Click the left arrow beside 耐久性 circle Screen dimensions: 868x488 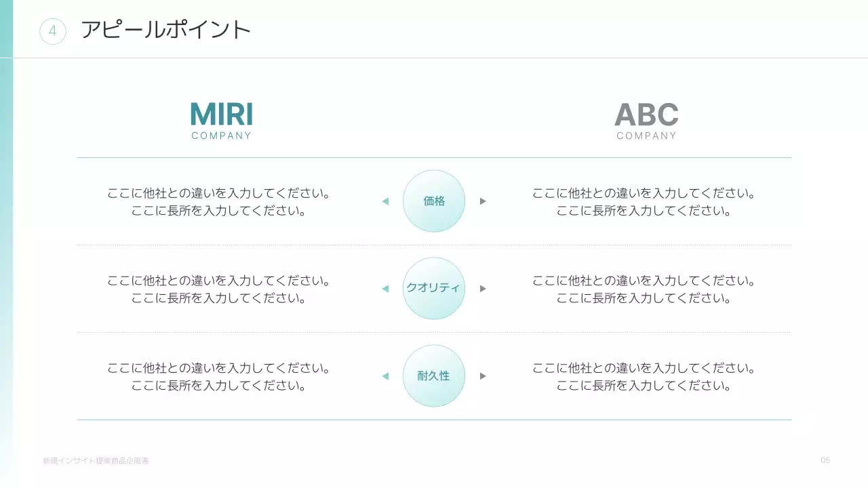(385, 376)
